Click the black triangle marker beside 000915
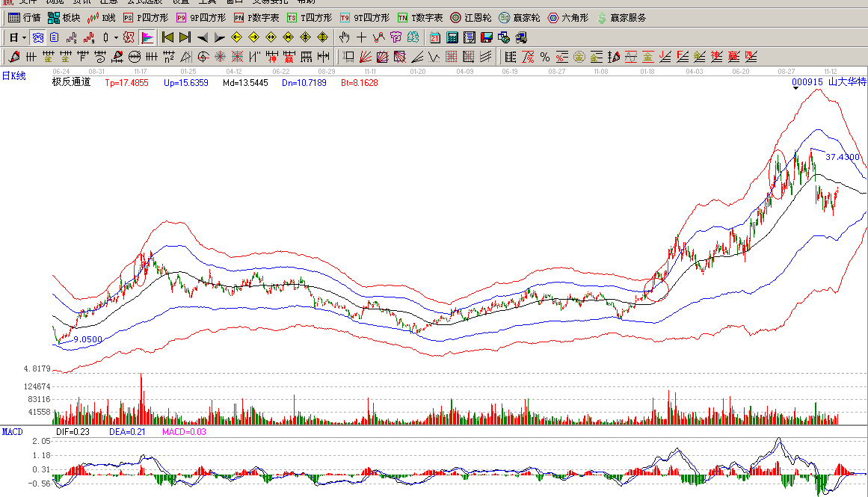The height and width of the screenshot is (497, 868). tap(795, 89)
